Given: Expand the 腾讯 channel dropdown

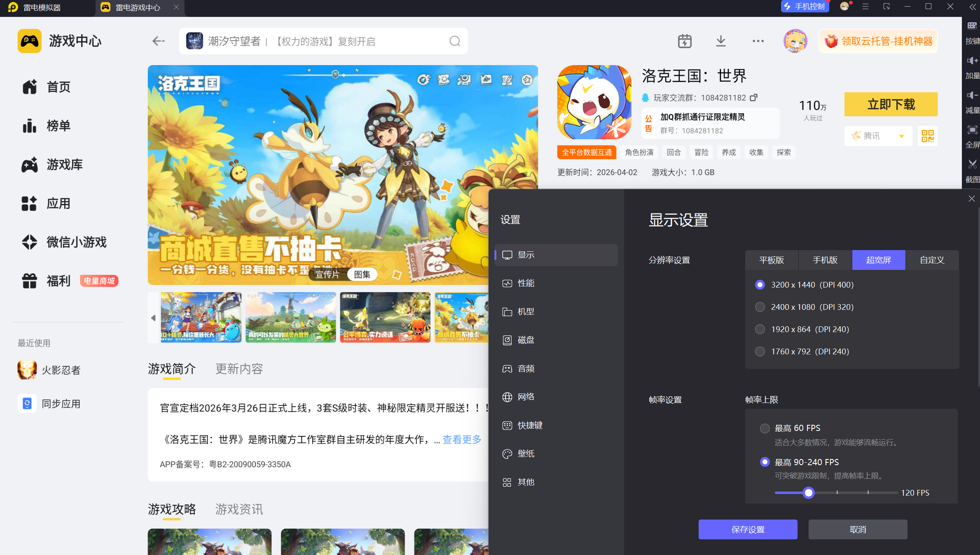Looking at the screenshot, I should coord(901,136).
